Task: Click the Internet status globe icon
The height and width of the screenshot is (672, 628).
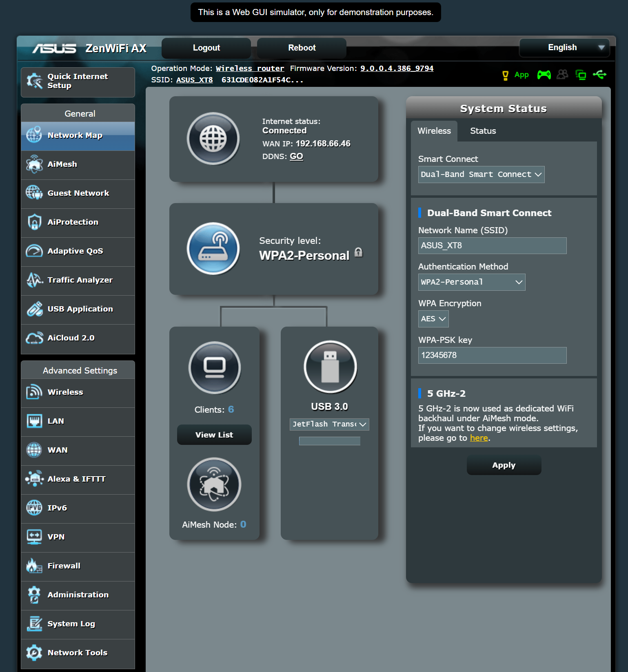Action: coord(213,139)
